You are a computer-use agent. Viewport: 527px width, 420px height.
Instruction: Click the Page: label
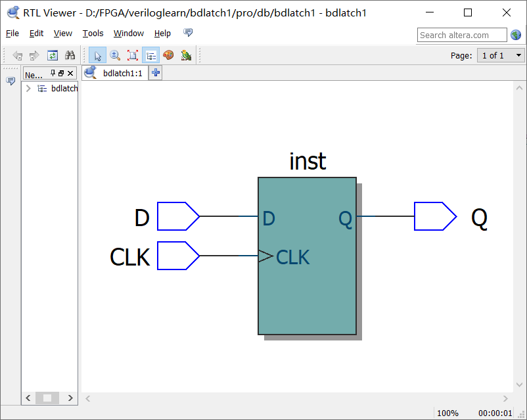click(x=461, y=56)
